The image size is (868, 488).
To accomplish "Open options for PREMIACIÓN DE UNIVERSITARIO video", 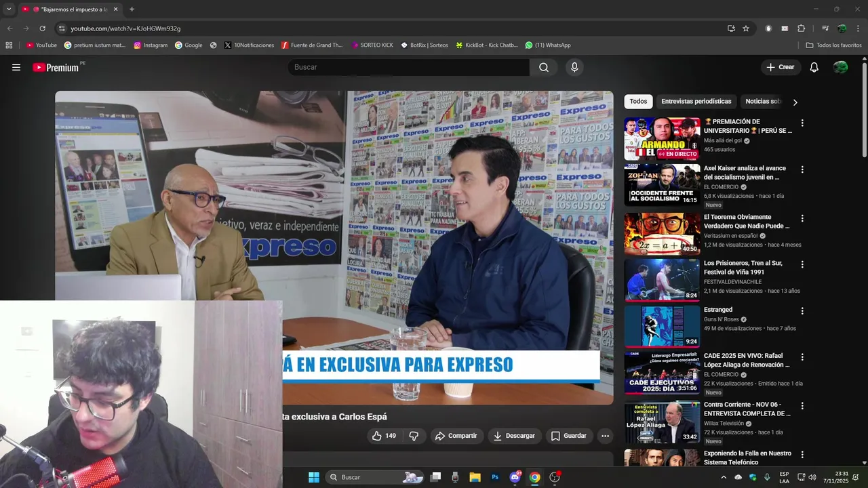I will click(802, 123).
